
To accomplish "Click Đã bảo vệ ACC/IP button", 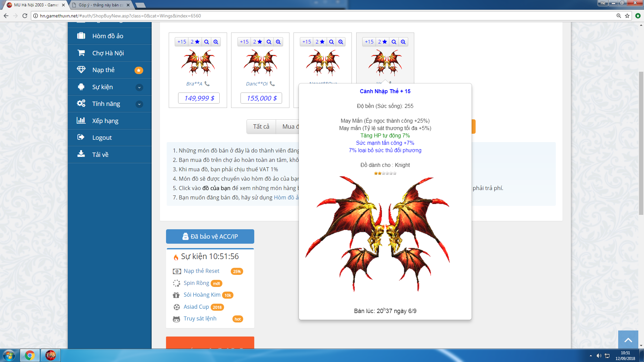I will tap(210, 237).
